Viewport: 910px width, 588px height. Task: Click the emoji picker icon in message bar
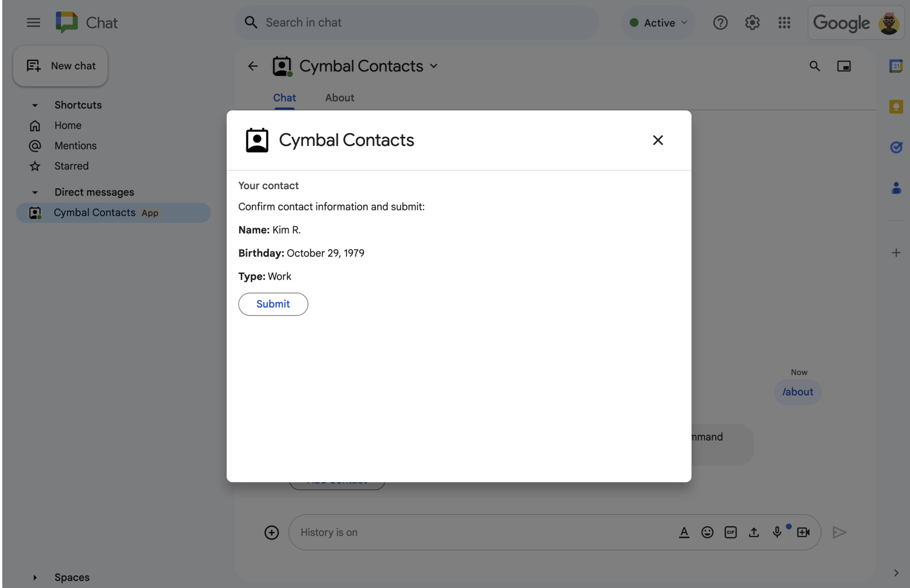click(x=707, y=532)
